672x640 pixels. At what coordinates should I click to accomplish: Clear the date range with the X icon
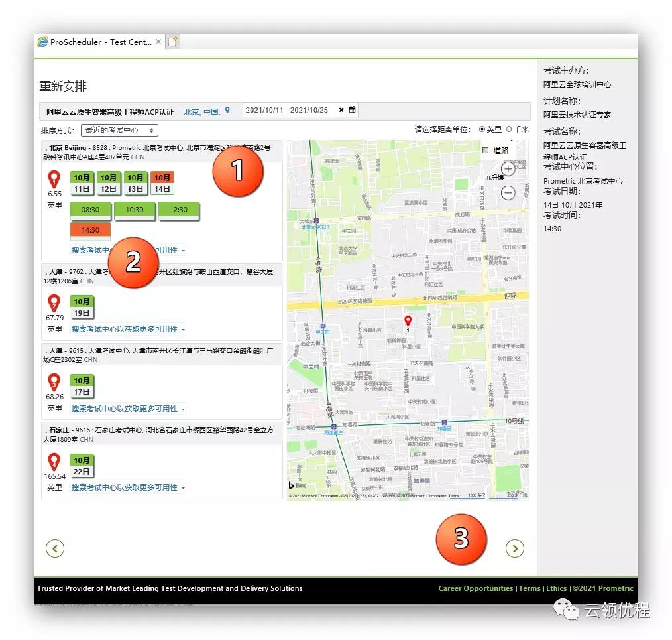click(x=341, y=110)
